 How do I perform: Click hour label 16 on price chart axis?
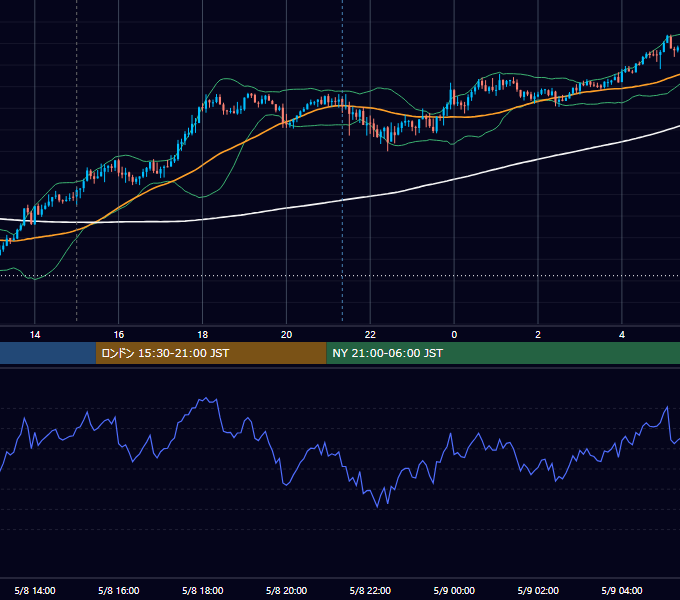[x=118, y=335]
